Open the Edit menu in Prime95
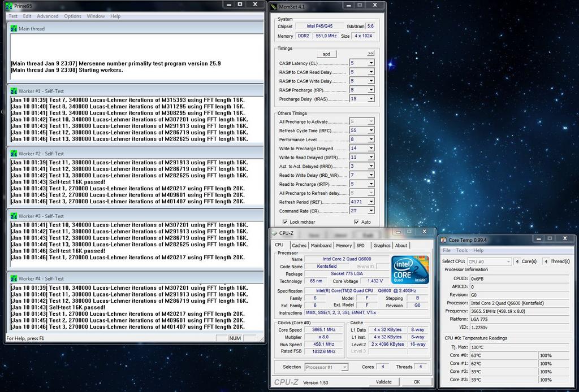This screenshot has width=579, height=392. (27, 16)
